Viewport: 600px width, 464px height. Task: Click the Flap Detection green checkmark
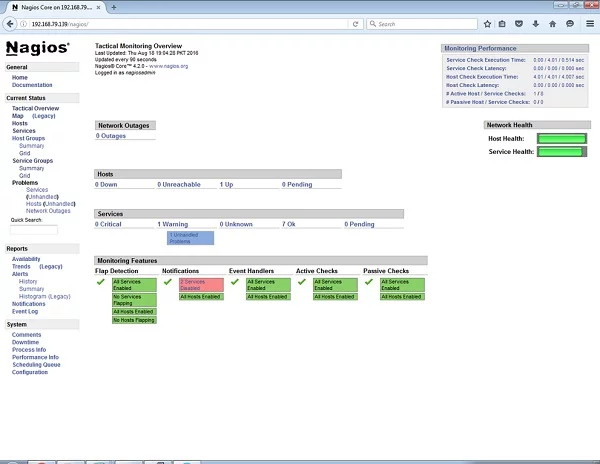point(101,282)
